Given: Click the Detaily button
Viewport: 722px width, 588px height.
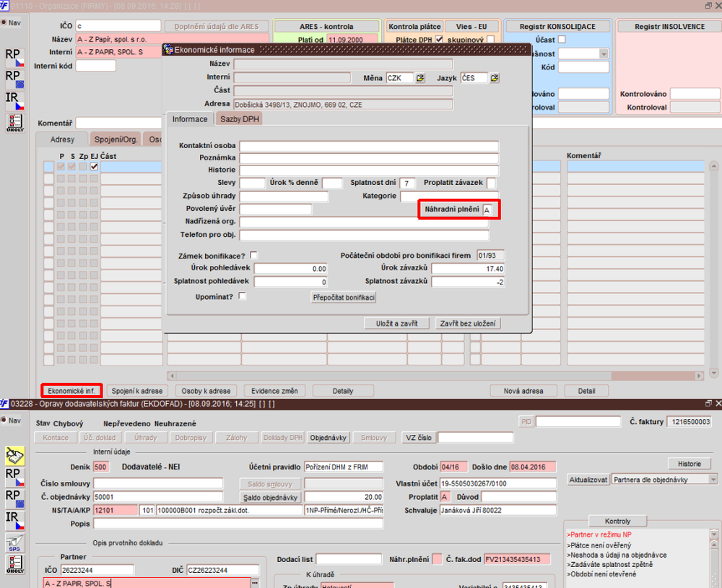Looking at the screenshot, I should pyautogui.click(x=343, y=391).
